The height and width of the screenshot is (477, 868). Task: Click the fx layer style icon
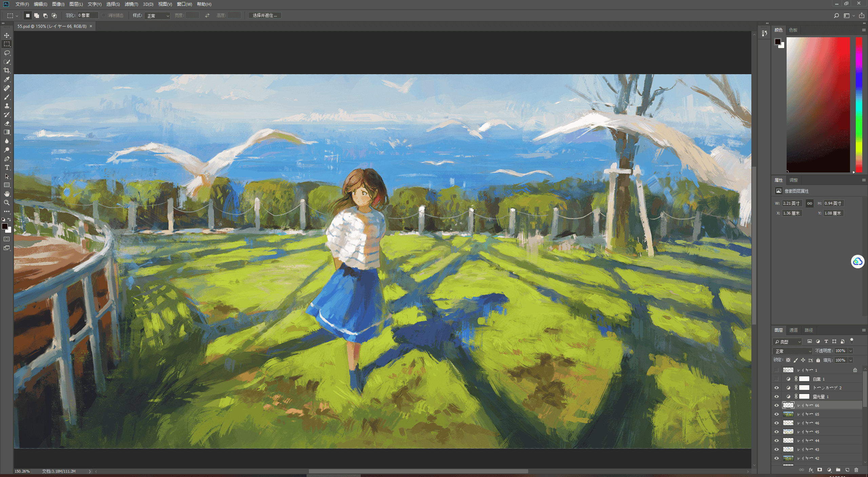(x=811, y=470)
